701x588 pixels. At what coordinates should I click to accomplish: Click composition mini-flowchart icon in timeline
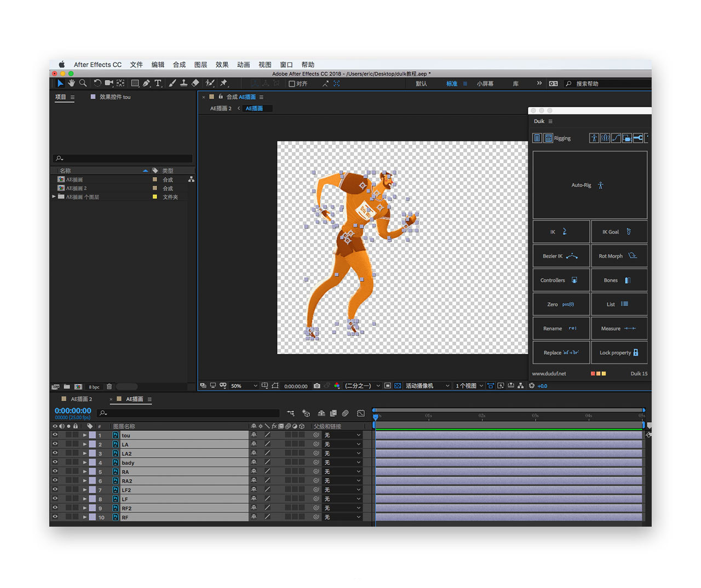click(290, 413)
